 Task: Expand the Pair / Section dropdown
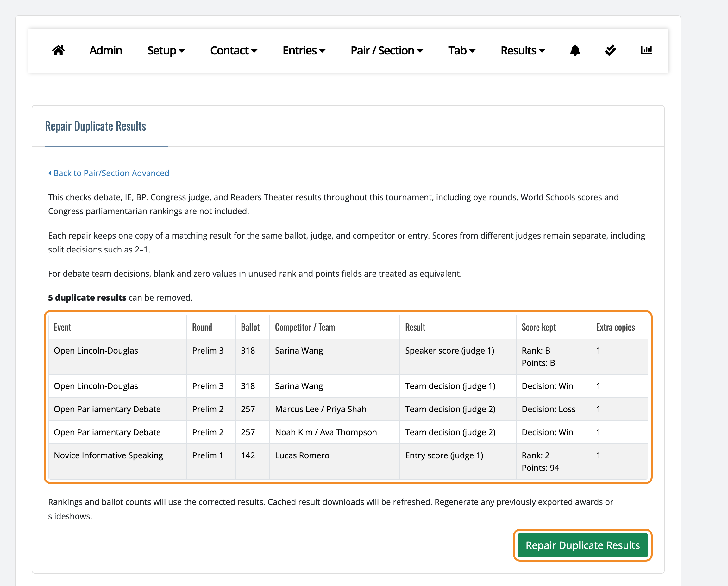386,50
